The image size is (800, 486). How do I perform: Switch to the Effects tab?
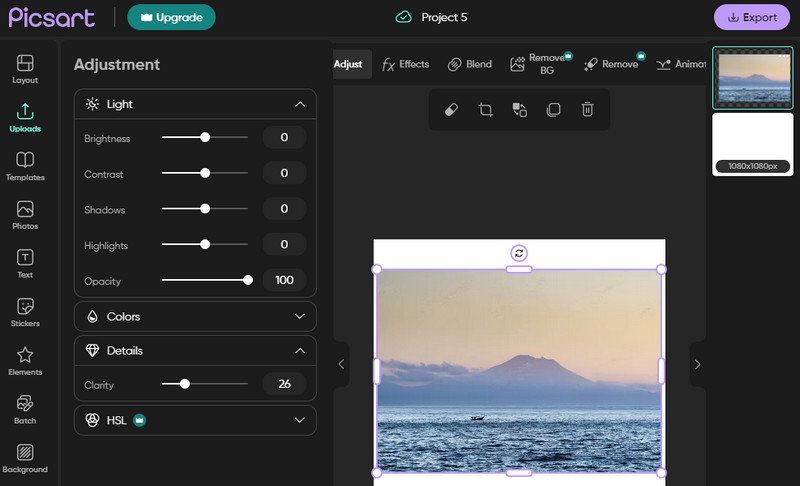tap(405, 65)
